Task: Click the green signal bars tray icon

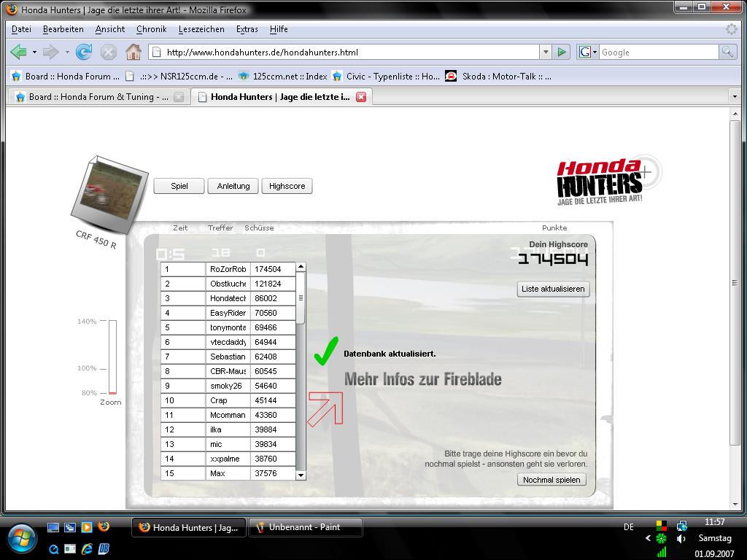Action: (662, 552)
